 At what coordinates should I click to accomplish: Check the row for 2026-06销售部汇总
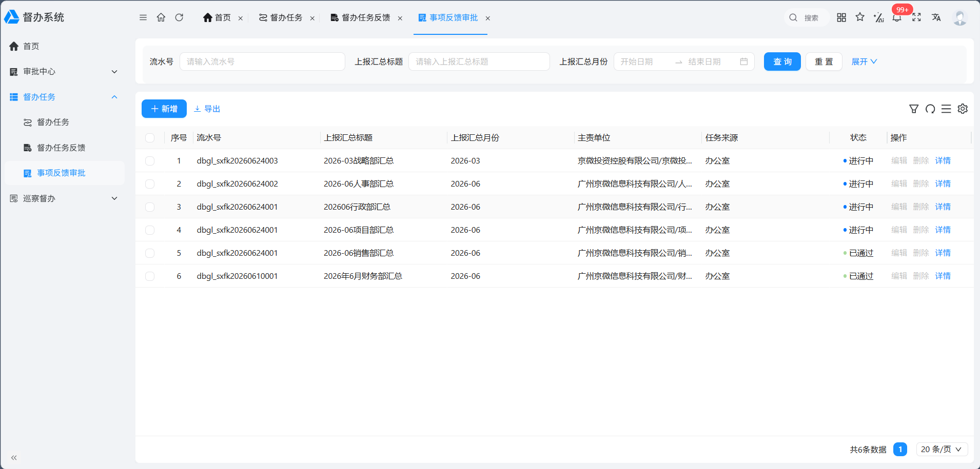tap(150, 253)
